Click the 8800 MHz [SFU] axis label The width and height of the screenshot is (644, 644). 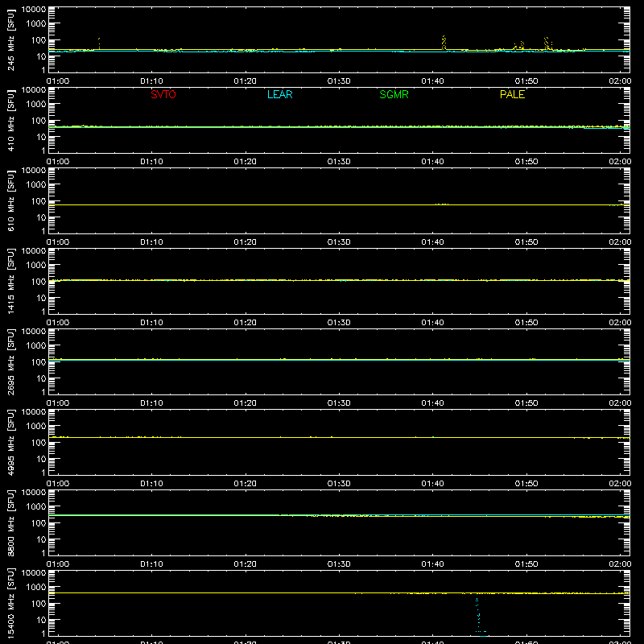tap(10, 522)
